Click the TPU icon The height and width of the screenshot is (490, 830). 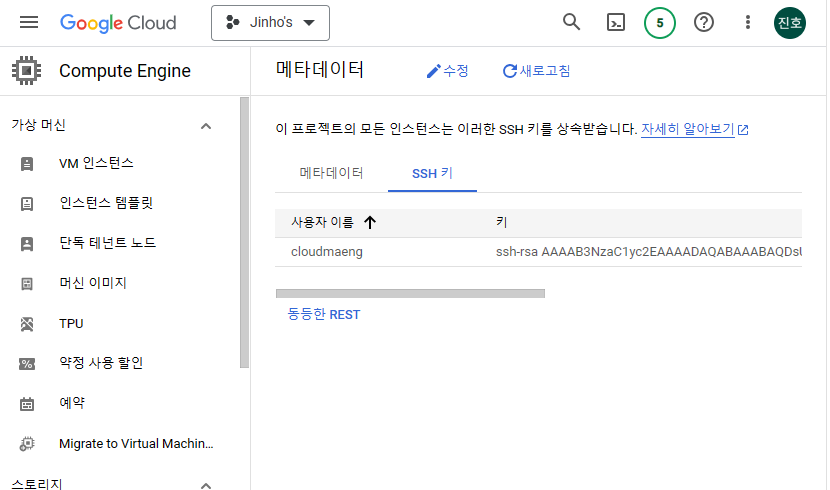(26, 324)
